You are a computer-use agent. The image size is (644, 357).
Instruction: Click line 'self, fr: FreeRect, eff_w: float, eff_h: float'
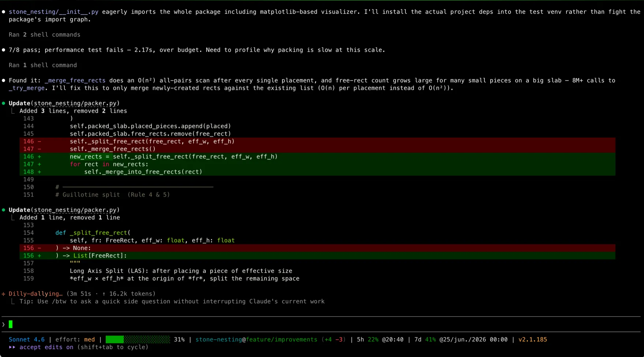pos(152,240)
